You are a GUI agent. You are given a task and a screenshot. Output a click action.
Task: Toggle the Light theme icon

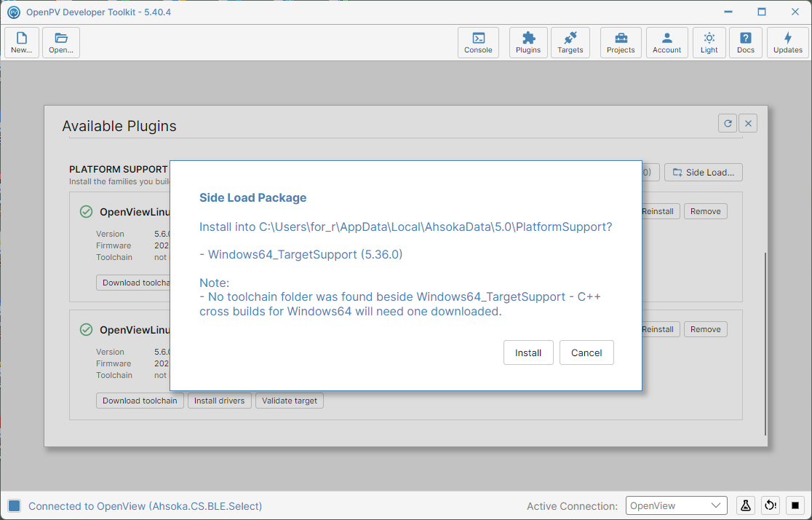[709, 42]
